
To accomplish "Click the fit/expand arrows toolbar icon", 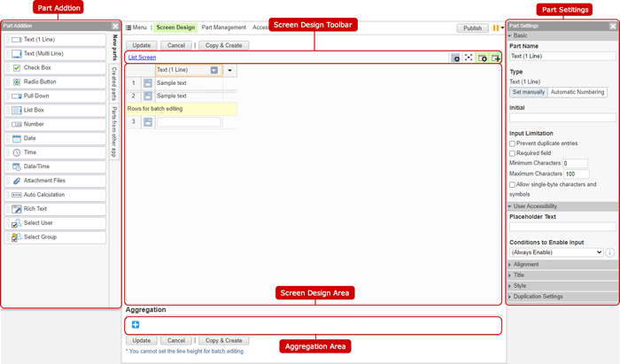I will coord(469,58).
